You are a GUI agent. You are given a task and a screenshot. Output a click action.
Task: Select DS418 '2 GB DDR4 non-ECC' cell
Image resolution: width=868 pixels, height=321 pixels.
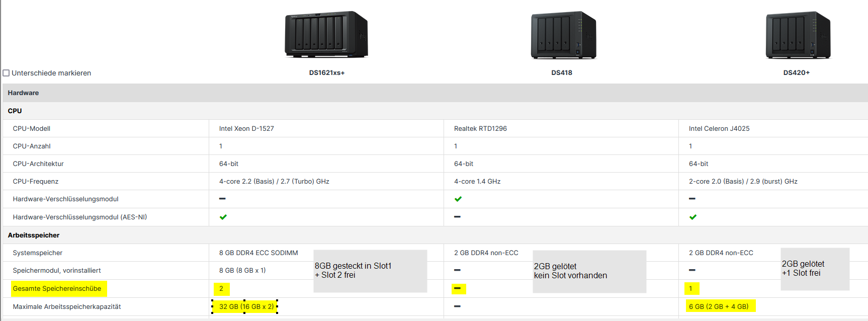click(x=486, y=253)
